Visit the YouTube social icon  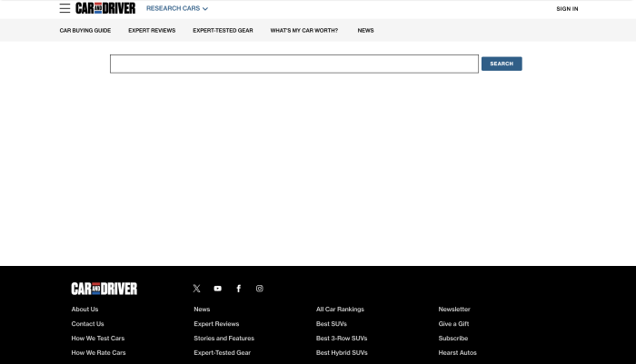218,289
